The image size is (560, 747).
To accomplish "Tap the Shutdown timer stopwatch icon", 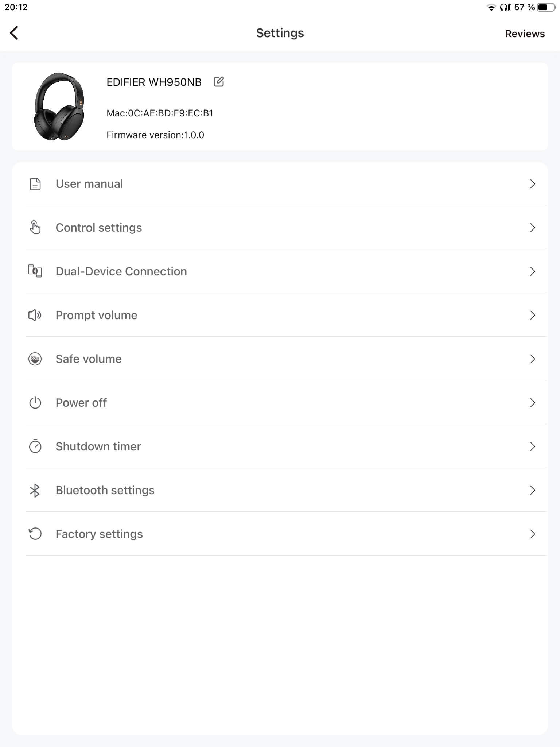I will click(35, 446).
